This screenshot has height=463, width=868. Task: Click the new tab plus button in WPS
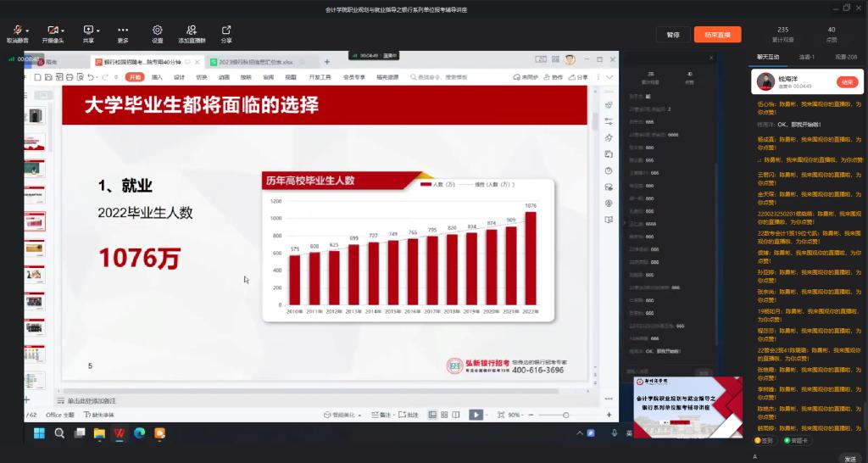(x=327, y=62)
